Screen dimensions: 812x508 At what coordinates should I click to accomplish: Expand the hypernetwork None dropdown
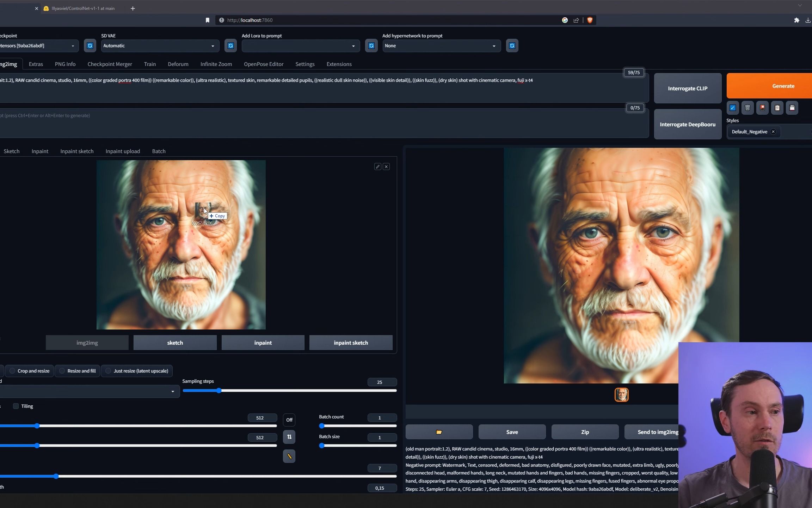tap(442, 46)
